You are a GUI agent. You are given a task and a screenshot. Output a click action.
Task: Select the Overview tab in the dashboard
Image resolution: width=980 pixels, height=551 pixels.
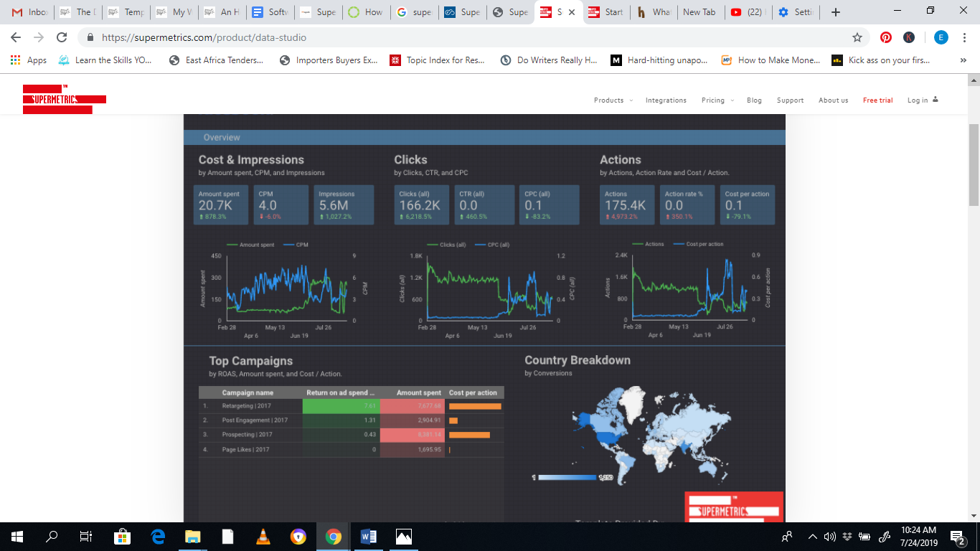pos(222,138)
